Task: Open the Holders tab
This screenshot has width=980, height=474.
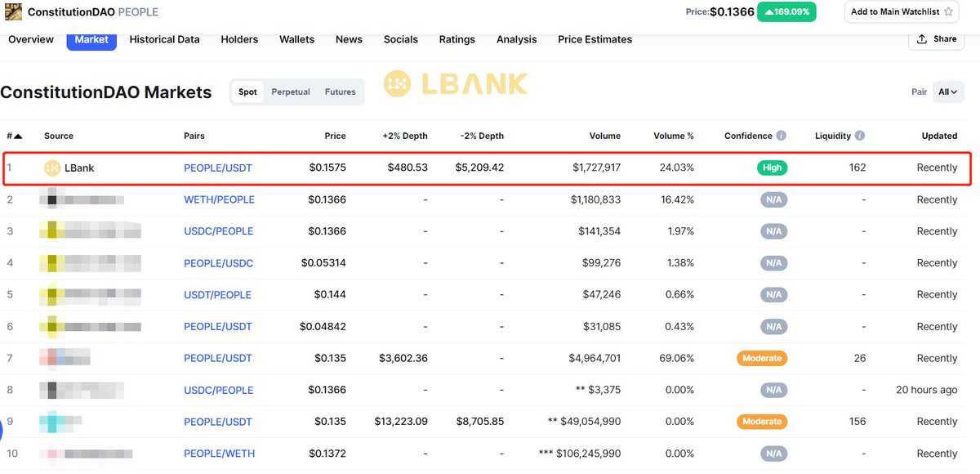Action: coord(239,39)
